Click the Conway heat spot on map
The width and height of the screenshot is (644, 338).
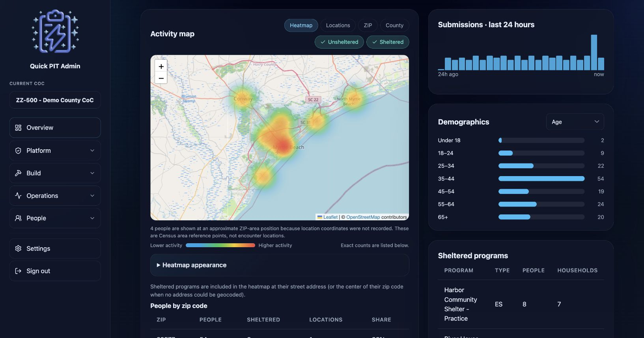242,98
